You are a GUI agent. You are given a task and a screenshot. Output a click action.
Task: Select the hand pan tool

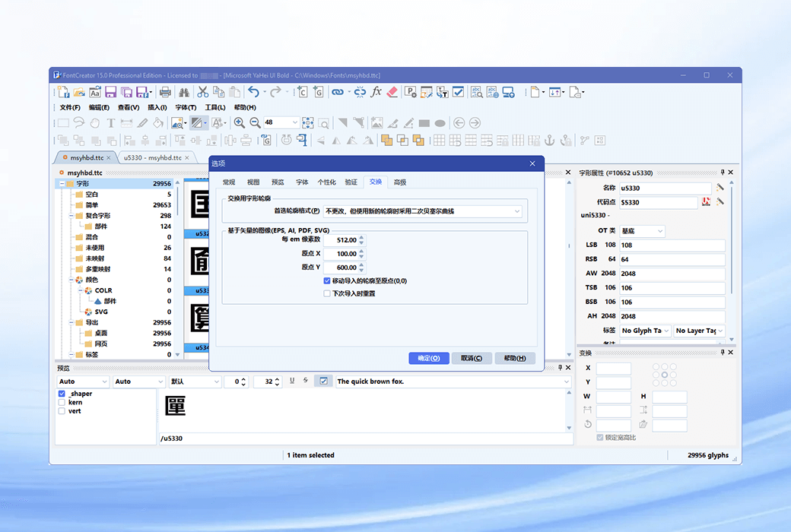click(x=95, y=122)
